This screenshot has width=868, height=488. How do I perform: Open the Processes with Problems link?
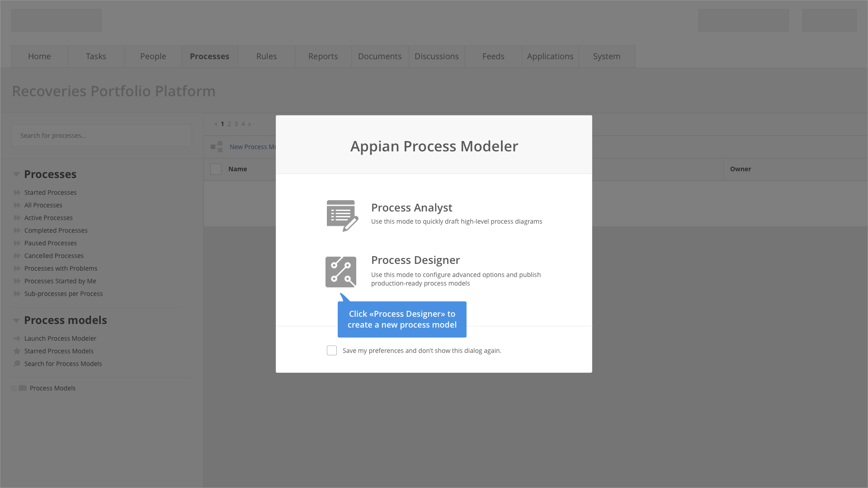[x=61, y=268]
